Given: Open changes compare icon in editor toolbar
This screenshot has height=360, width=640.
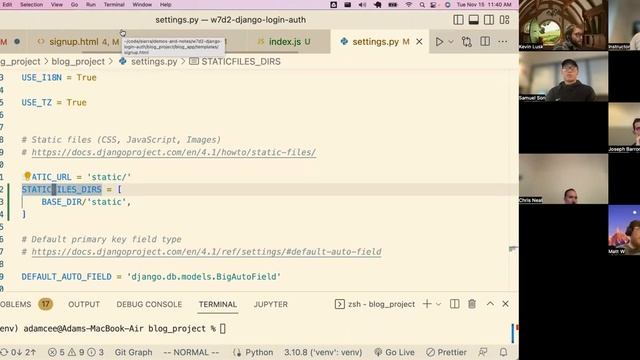Looking at the screenshot, I should (x=467, y=42).
